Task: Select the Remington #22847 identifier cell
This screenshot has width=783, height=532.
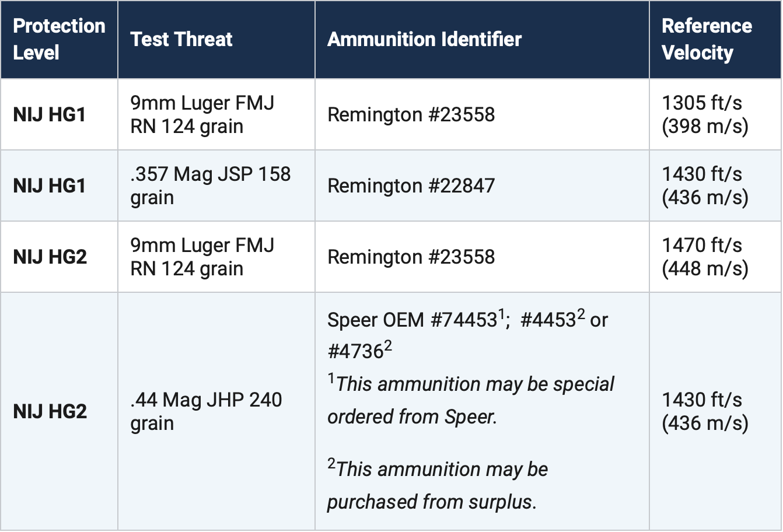Action: tap(411, 185)
